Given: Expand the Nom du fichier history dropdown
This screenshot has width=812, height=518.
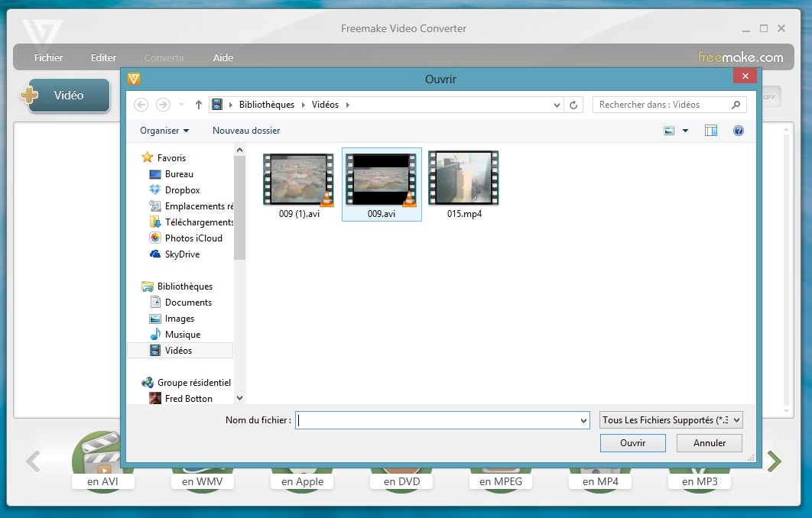Looking at the screenshot, I should [x=583, y=420].
